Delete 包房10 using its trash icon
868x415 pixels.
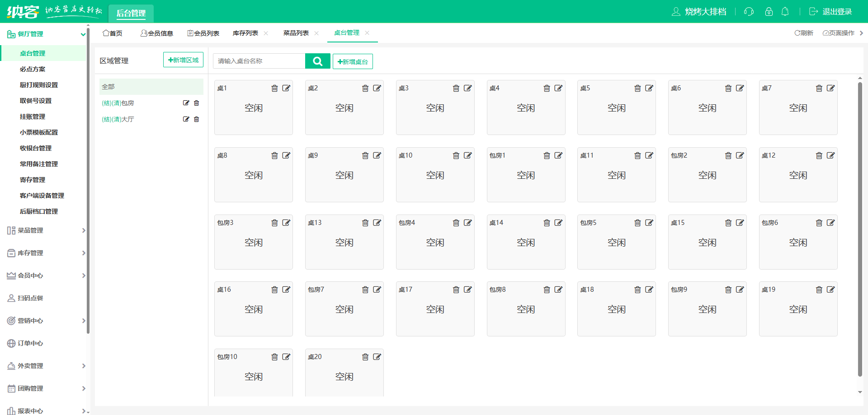point(274,357)
